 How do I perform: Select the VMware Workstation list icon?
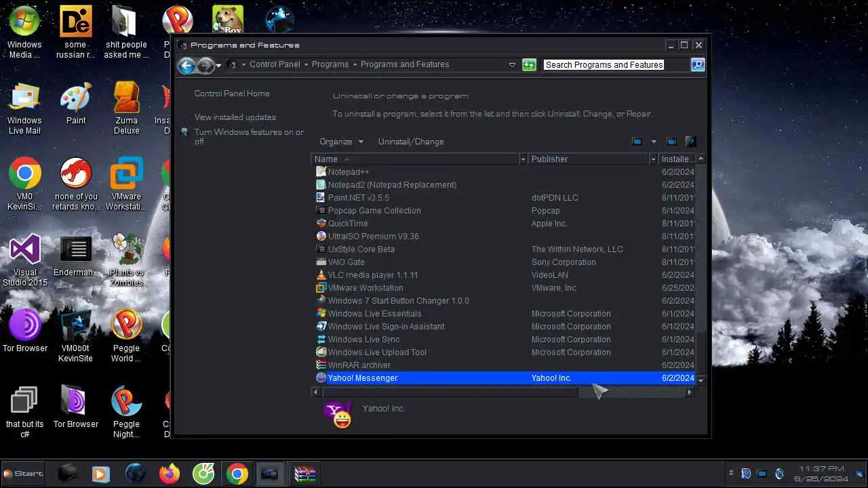(x=321, y=288)
